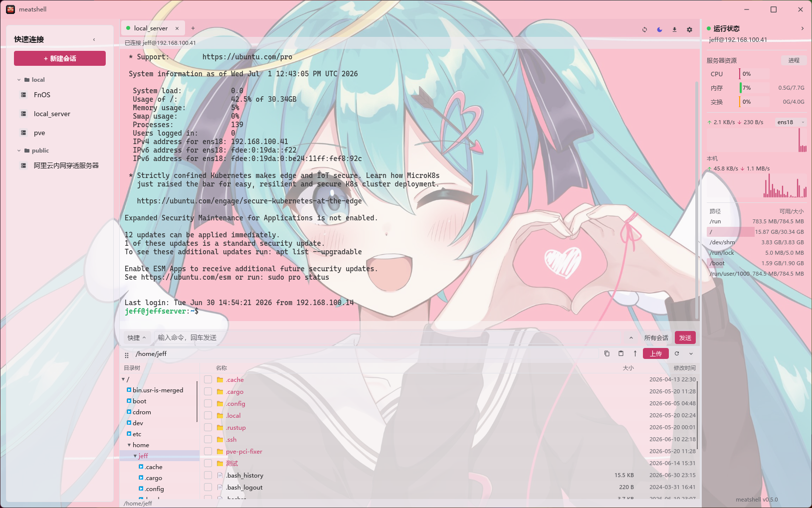Image resolution: width=812 pixels, height=508 pixels.
Task: Click the paste clipboard icon in file toolbar
Action: pos(621,353)
